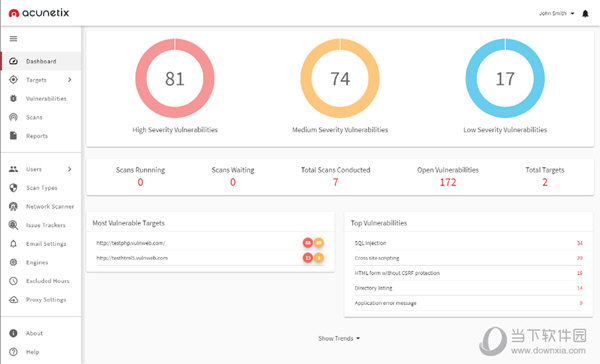Toggle the hamburger sidebar menu
Image resolution: width=600 pixels, height=364 pixels.
[13, 39]
